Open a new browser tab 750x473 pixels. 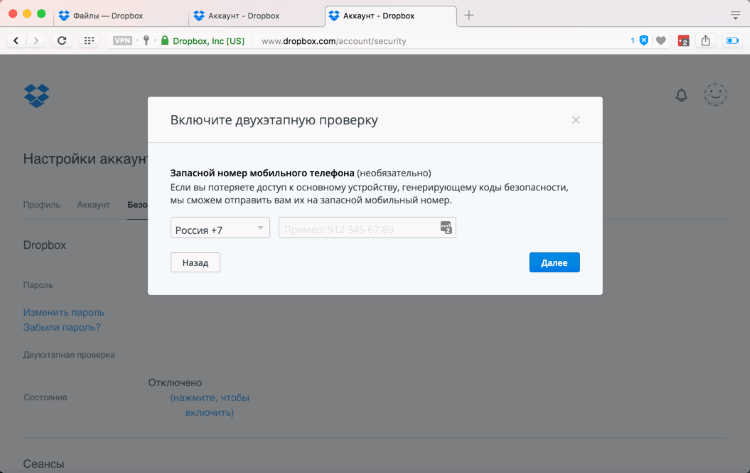tap(469, 15)
